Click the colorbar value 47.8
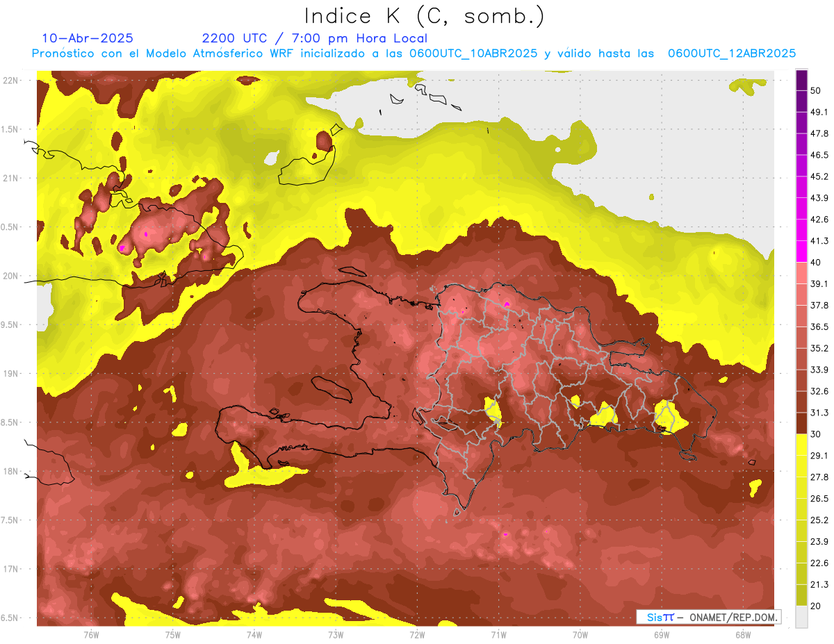This screenshot has width=834, height=644. tap(819, 133)
